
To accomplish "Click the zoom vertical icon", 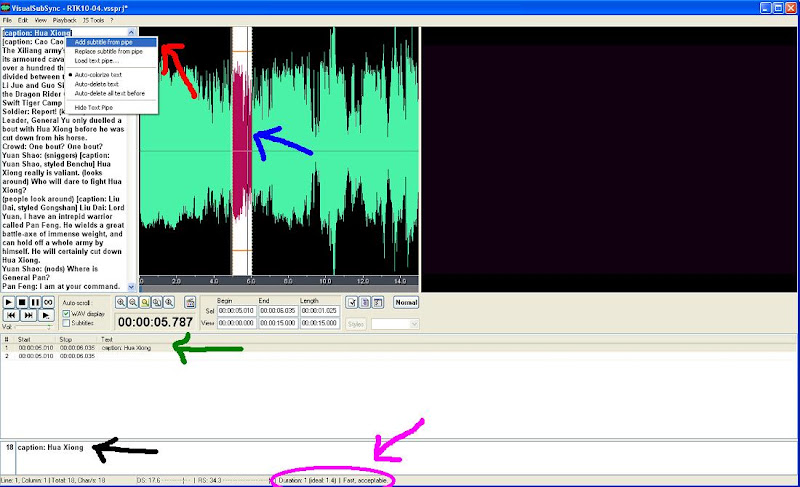I will pyautogui.click(x=169, y=302).
